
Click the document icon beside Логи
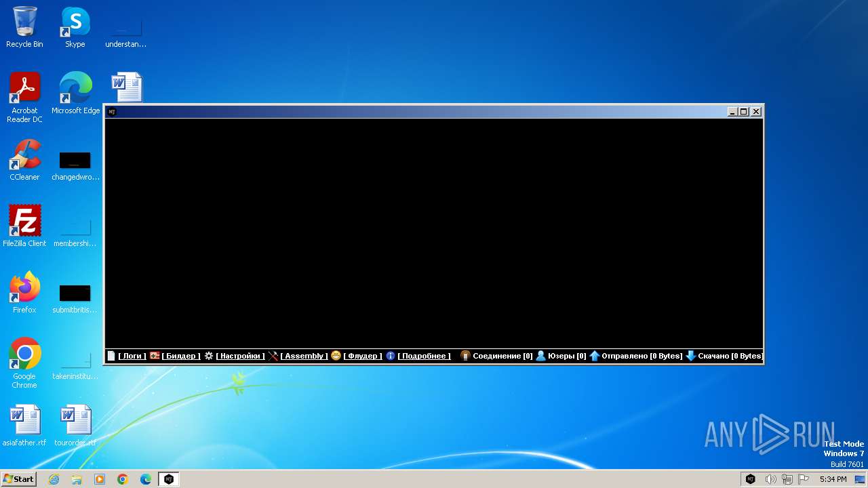(x=111, y=356)
